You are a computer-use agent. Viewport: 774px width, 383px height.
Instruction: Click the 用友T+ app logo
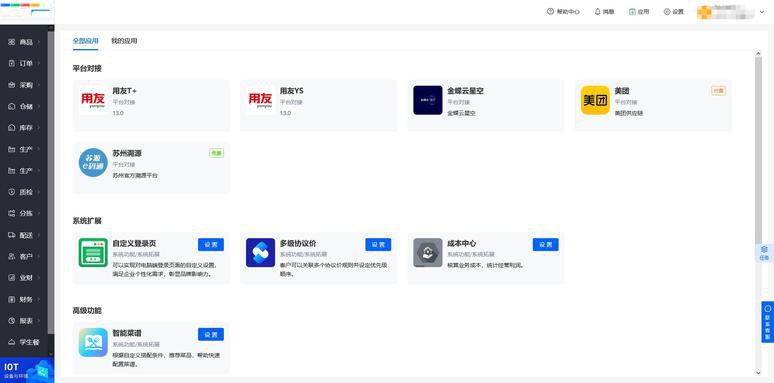(x=93, y=100)
